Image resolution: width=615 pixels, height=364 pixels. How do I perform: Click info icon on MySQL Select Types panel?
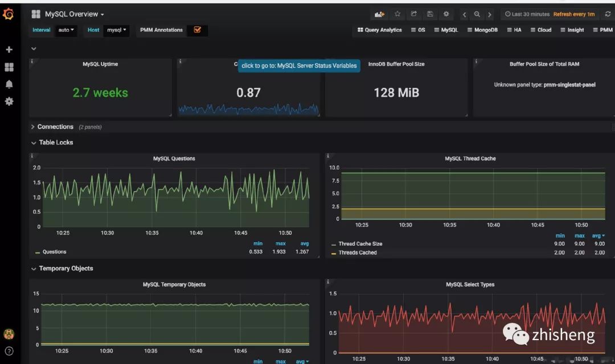click(x=328, y=282)
